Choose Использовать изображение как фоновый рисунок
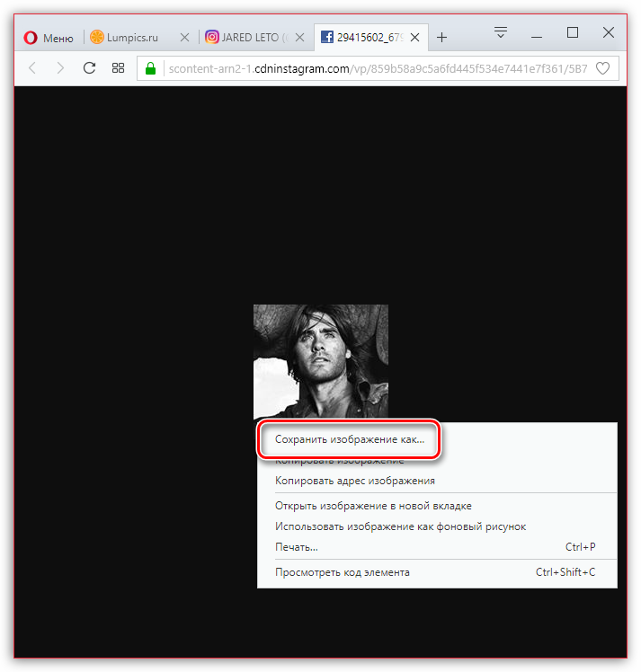641x672 pixels. [x=437, y=526]
